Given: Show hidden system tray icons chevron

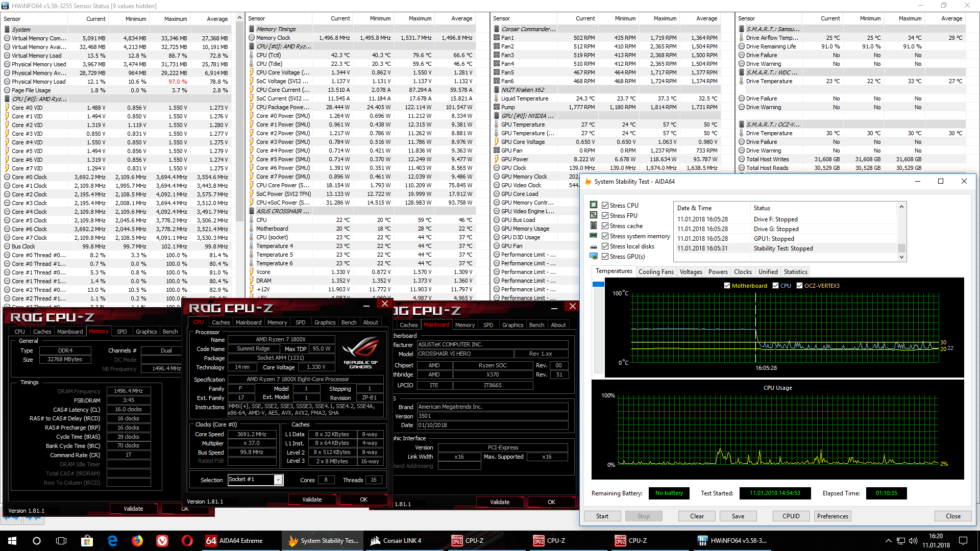Looking at the screenshot, I should pos(888,541).
